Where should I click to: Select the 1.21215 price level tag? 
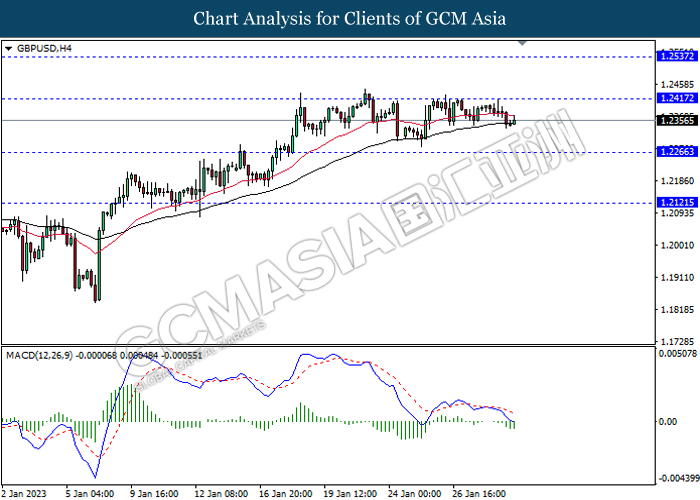677,203
